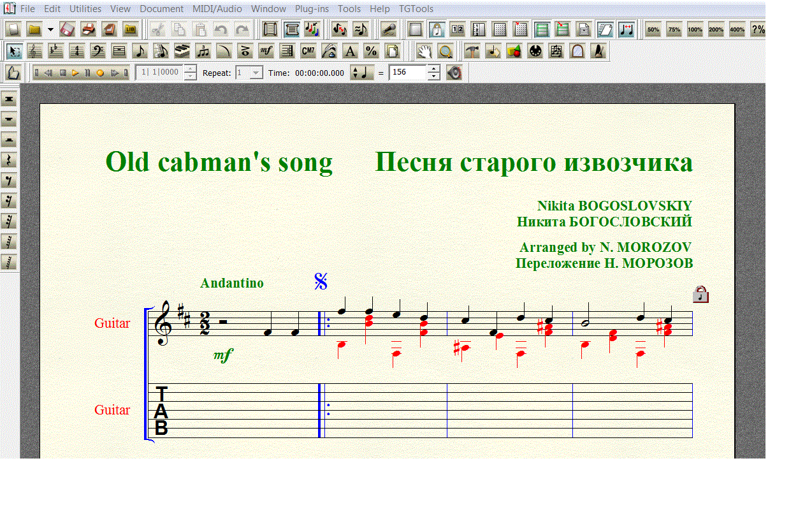
Task: Select the Speedy Entry tool
Action: click(x=161, y=51)
